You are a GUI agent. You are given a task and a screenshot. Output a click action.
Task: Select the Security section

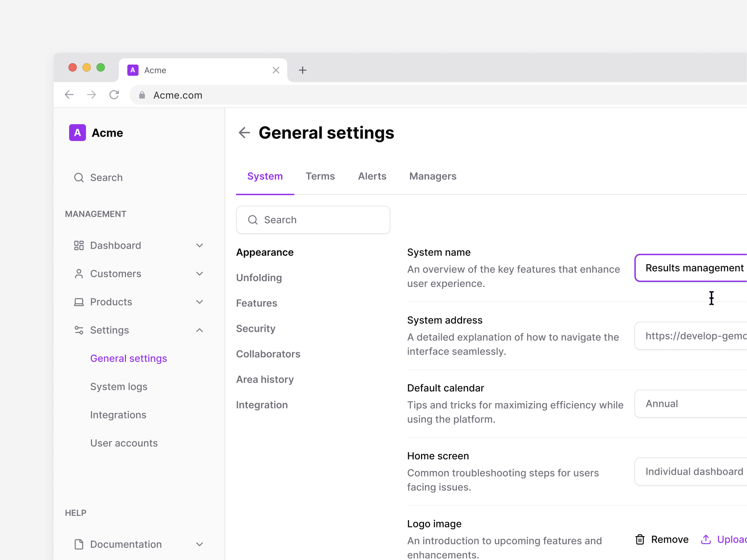pos(256,328)
